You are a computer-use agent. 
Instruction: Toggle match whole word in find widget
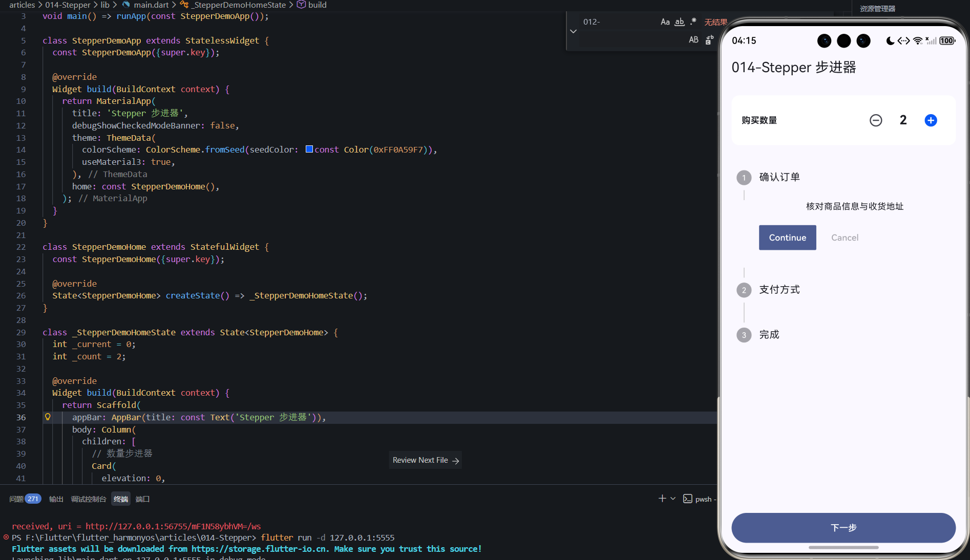pyautogui.click(x=680, y=22)
